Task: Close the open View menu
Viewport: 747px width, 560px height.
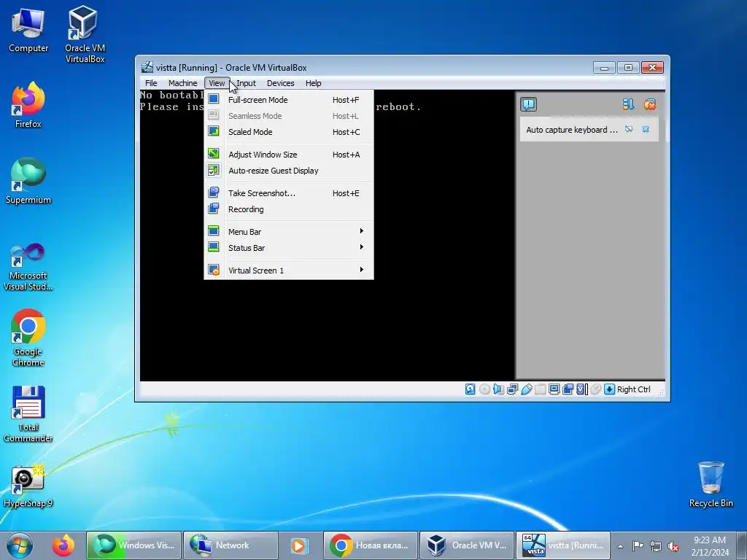Action: (217, 83)
